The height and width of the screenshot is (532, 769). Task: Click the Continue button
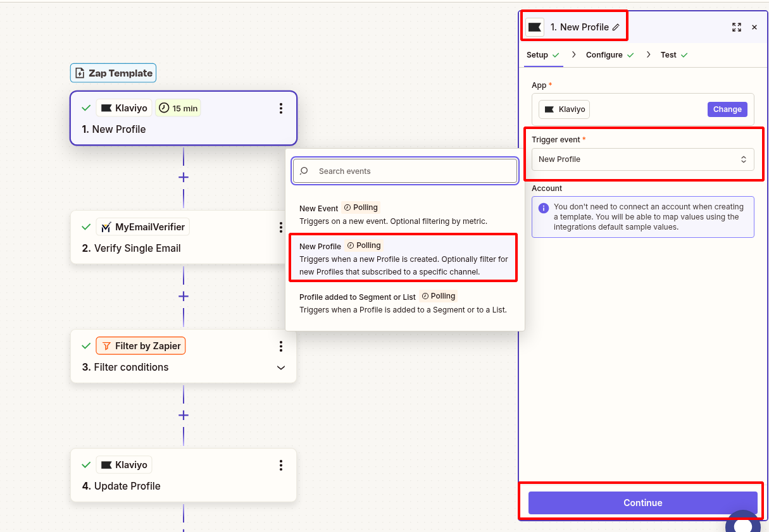click(x=642, y=503)
